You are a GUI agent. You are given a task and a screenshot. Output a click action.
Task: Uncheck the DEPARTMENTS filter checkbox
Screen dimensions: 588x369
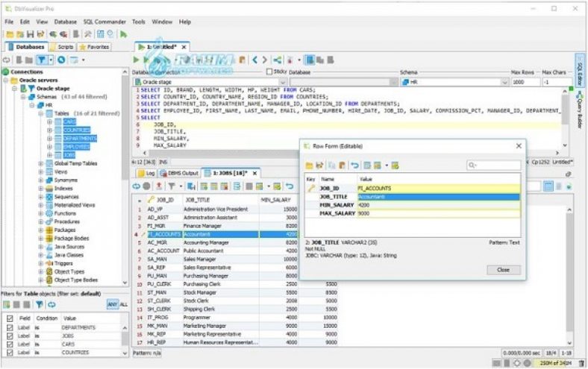click(9, 327)
